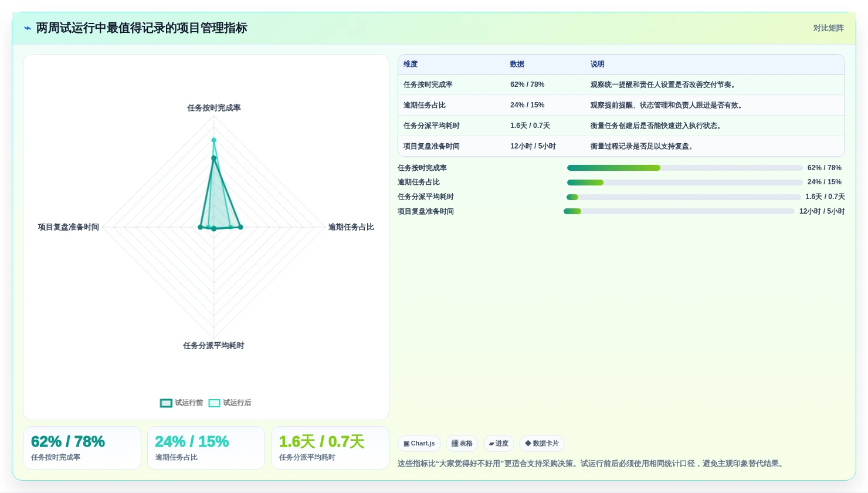Screen dimensions: 868x493
Task: Toggle the 试运行后 legend swatch
Action: pyautogui.click(x=214, y=403)
